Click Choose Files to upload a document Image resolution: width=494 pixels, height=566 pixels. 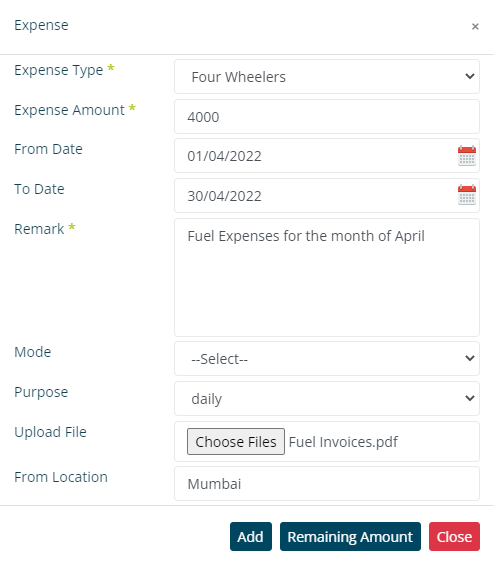click(x=236, y=441)
